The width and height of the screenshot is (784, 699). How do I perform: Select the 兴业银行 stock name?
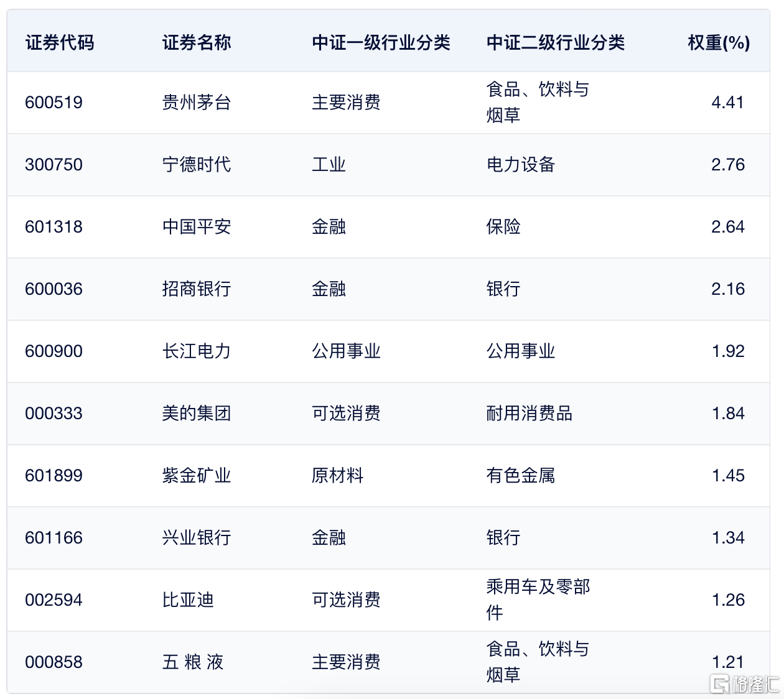coord(197,538)
